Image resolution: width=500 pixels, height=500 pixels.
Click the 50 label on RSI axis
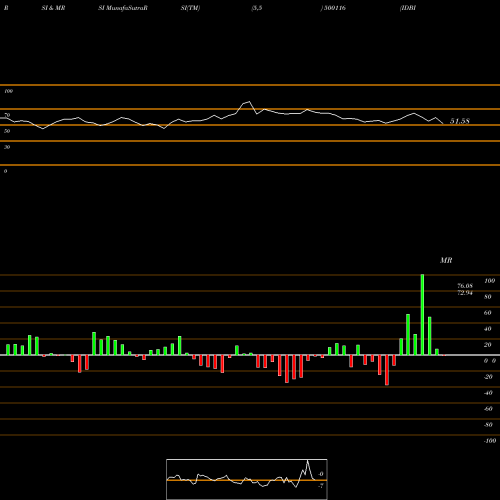(7, 131)
